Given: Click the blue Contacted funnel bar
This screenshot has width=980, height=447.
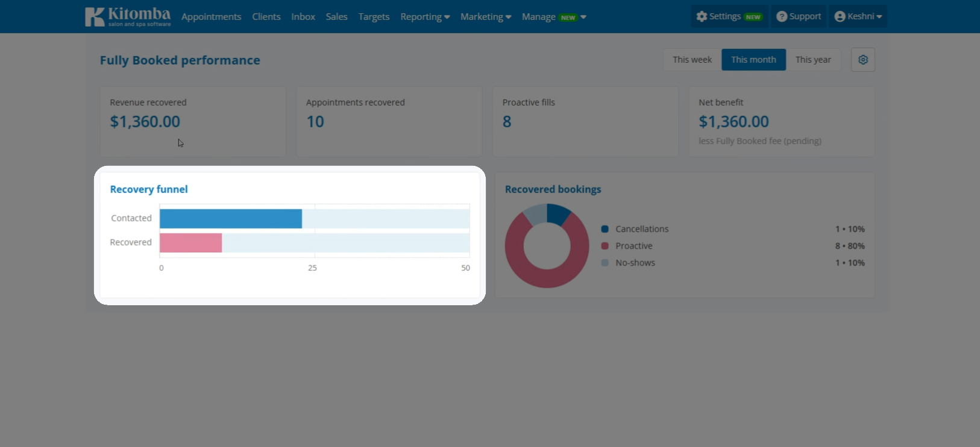Looking at the screenshot, I should (231, 218).
